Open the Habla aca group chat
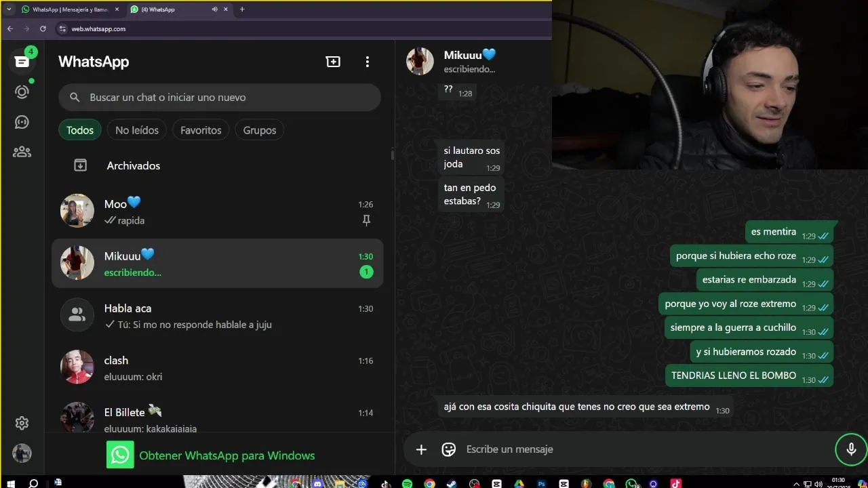 coord(217,315)
